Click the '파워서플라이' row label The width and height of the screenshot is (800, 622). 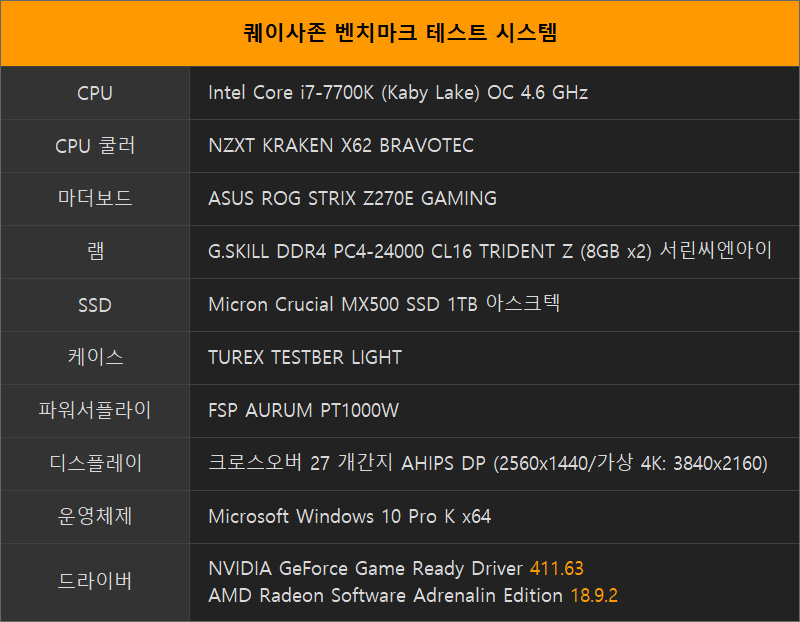95,410
